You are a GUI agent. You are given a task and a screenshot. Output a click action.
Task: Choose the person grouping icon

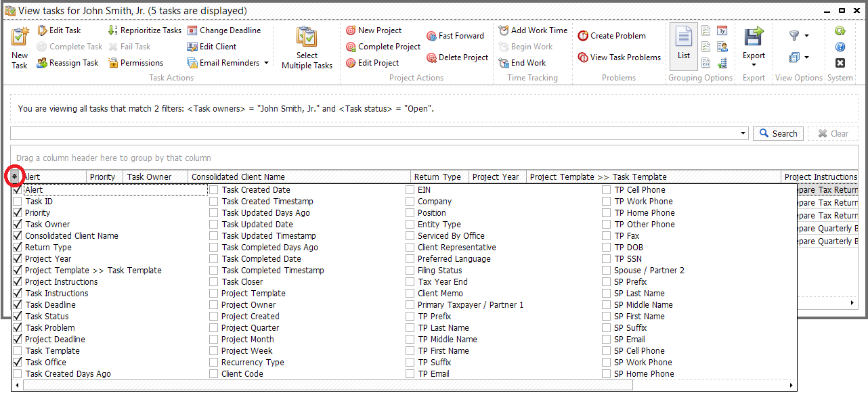pos(722,47)
